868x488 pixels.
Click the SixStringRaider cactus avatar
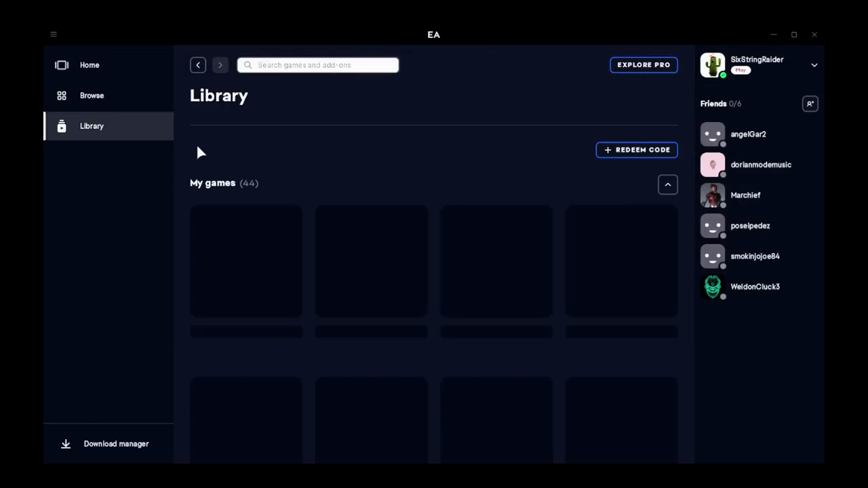coord(713,65)
